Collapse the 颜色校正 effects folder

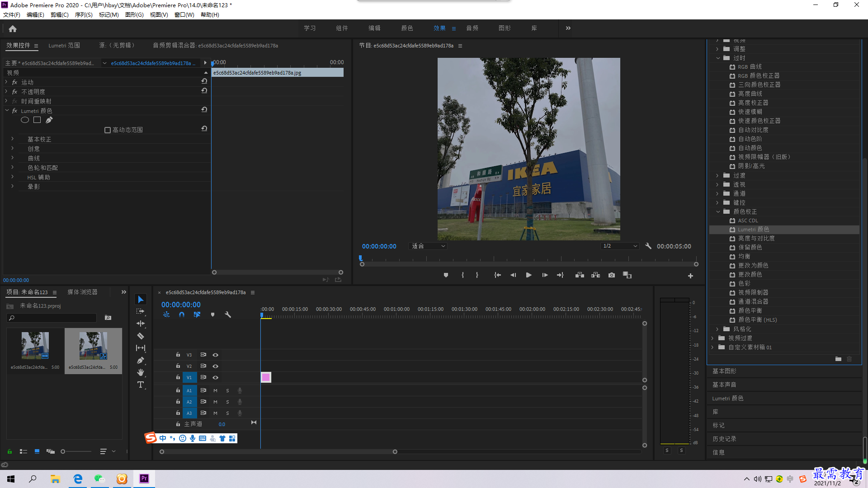pos(718,211)
